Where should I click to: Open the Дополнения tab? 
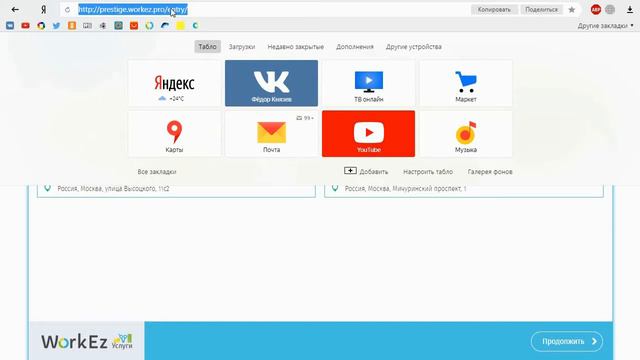pyautogui.click(x=355, y=47)
